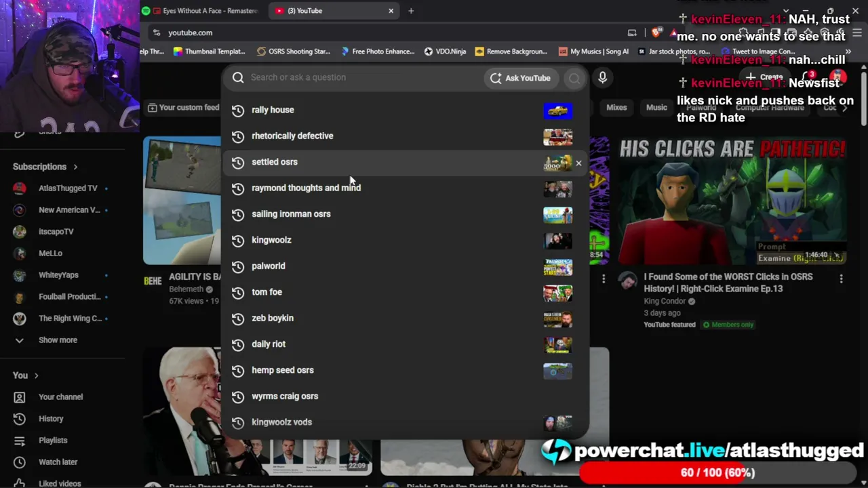Open the You section header chevron
Image resolution: width=868 pixels, height=488 pixels.
point(36,375)
